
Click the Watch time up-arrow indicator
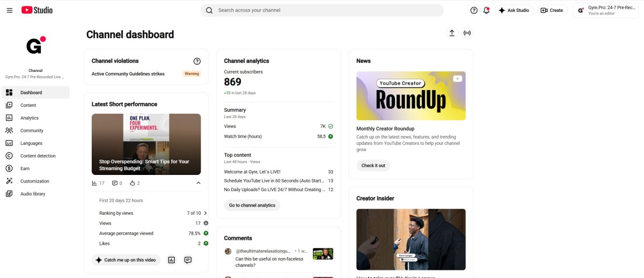[331, 136]
